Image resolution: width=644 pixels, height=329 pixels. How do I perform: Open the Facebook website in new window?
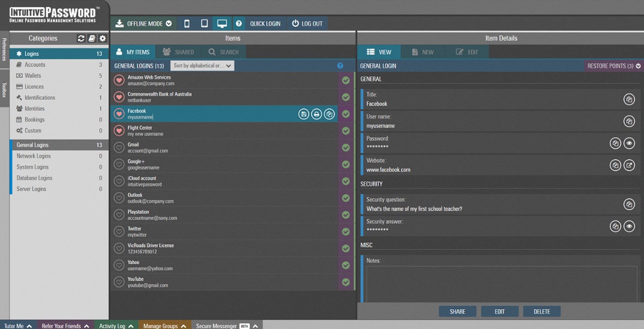[x=629, y=165]
